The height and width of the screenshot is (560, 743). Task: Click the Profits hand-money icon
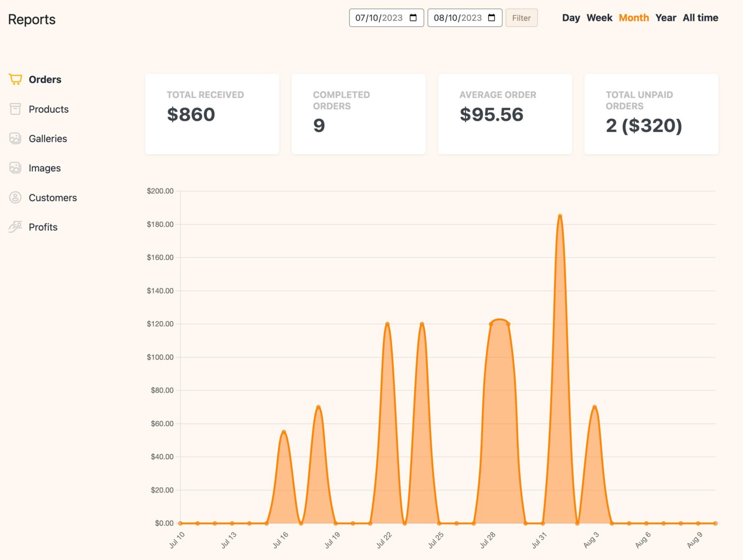click(x=15, y=227)
